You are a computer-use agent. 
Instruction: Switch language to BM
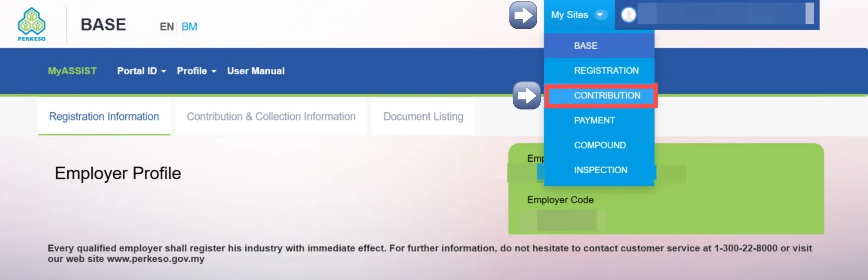click(189, 27)
